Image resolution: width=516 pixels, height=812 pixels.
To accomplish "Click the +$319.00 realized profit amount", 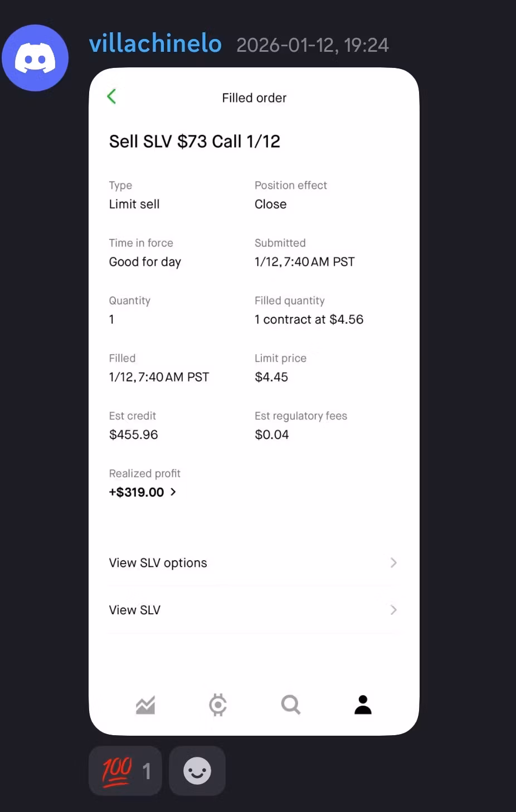I will (137, 492).
